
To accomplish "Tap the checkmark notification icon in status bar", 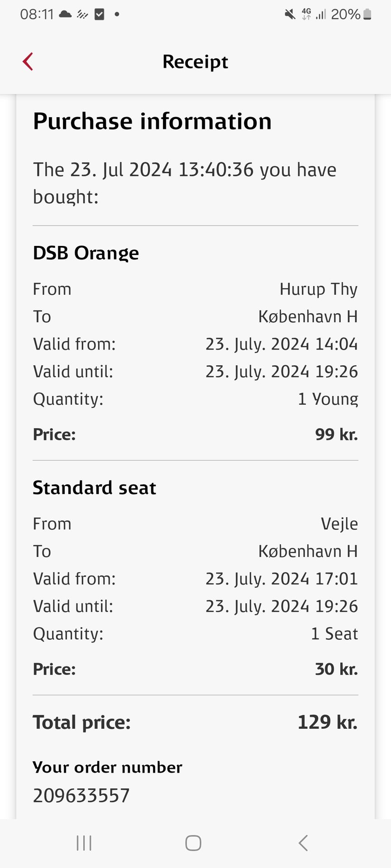I will 100,14.
